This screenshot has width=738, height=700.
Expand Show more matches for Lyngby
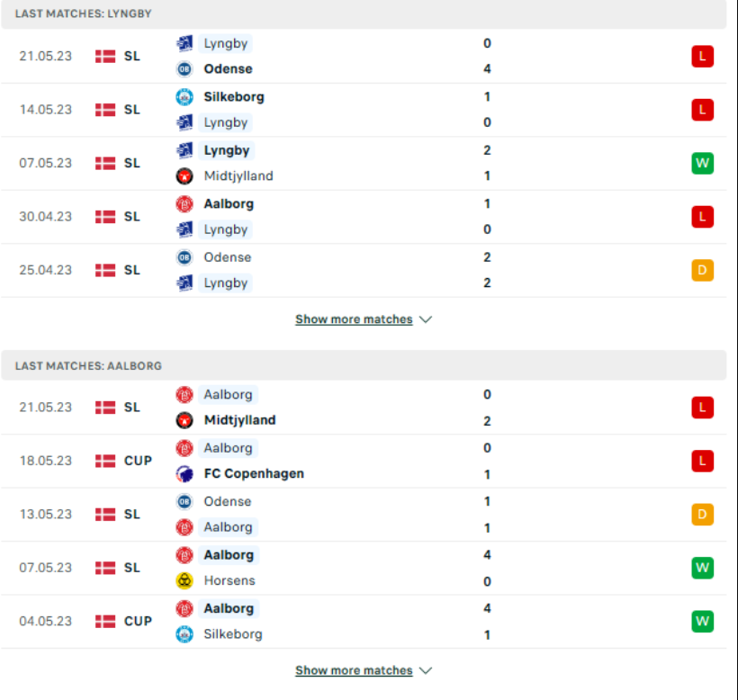coord(354,319)
